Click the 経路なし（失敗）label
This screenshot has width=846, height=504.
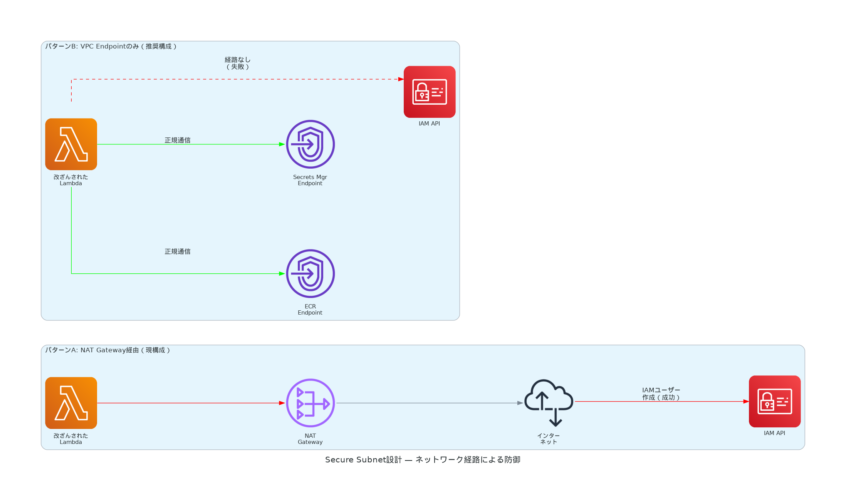click(x=237, y=63)
